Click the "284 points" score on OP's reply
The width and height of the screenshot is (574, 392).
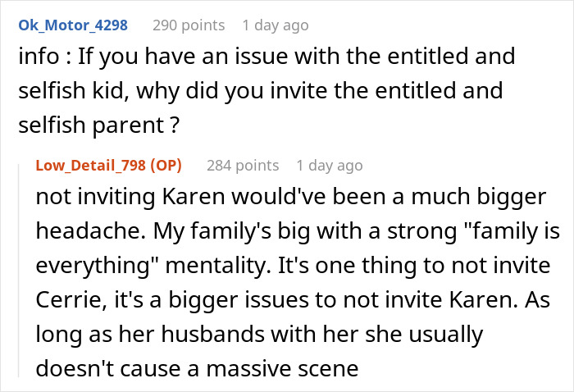click(243, 166)
